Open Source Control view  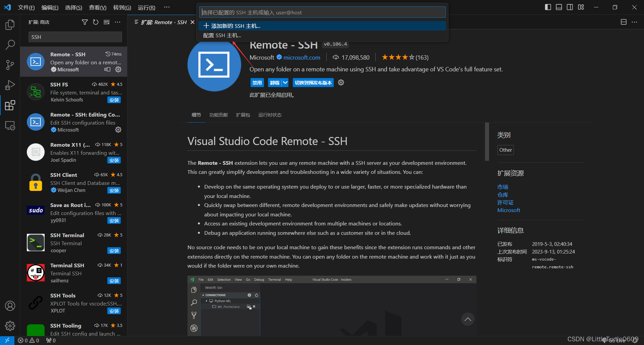[x=10, y=65]
